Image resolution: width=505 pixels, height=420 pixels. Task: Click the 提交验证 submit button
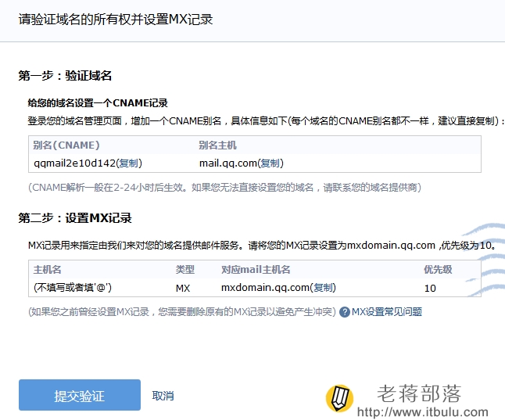(x=80, y=395)
